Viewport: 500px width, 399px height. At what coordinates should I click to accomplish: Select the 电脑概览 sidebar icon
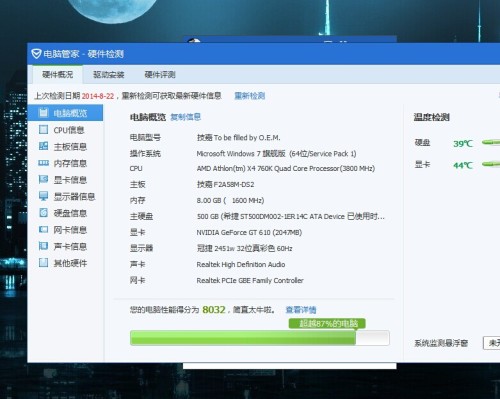(43, 113)
